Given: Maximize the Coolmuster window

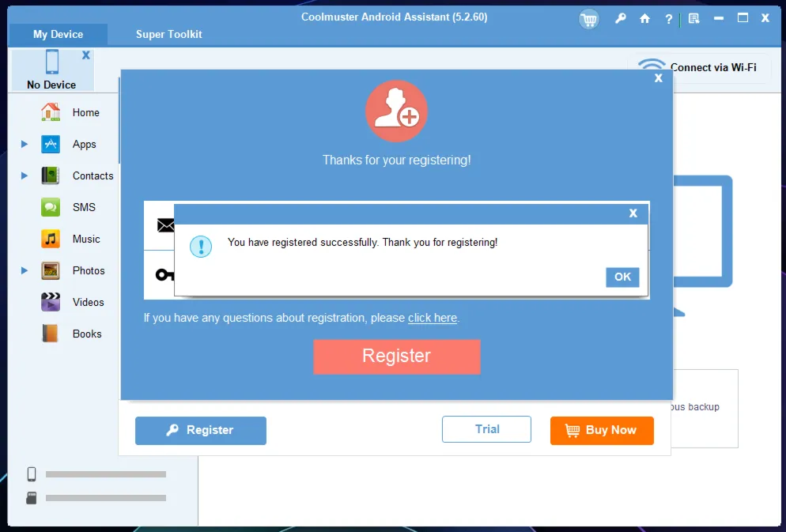Looking at the screenshot, I should tap(743, 18).
